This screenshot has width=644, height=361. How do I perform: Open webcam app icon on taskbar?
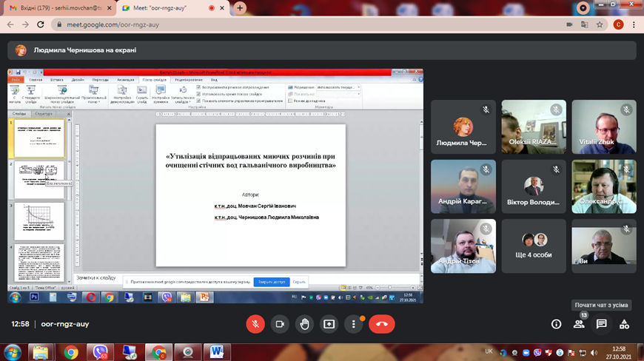pyautogui.click(x=188, y=352)
